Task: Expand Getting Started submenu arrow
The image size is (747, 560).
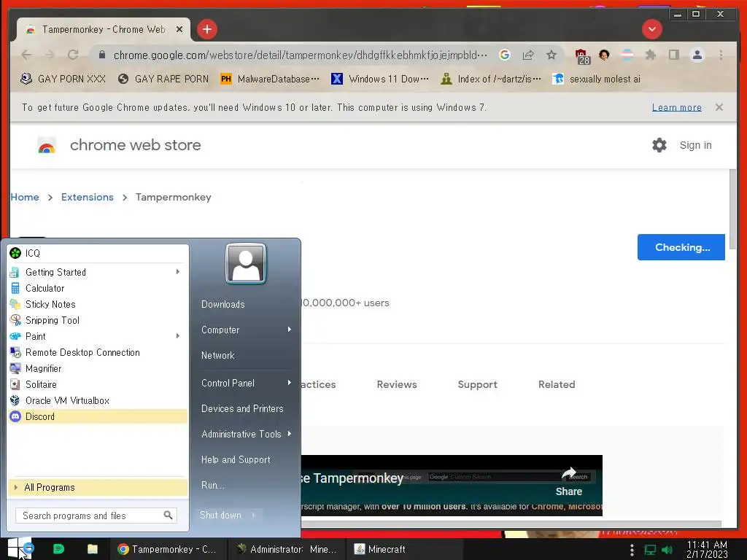Action: click(178, 271)
